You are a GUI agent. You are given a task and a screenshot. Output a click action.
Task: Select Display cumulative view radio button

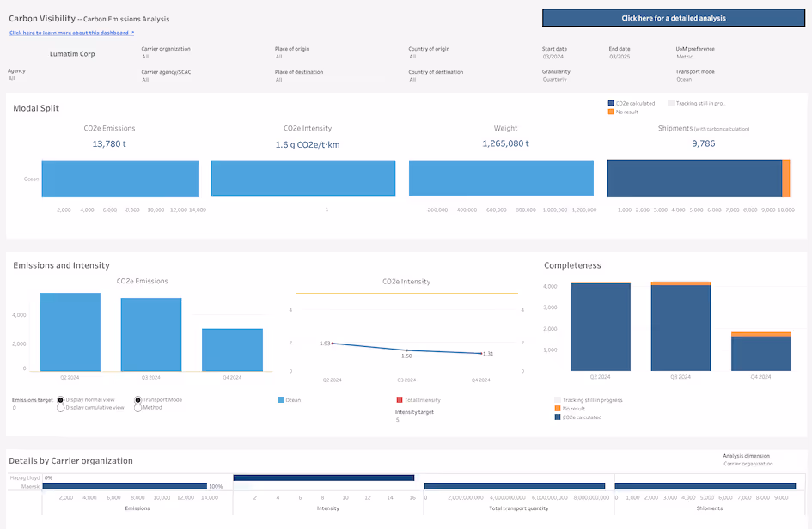point(61,408)
